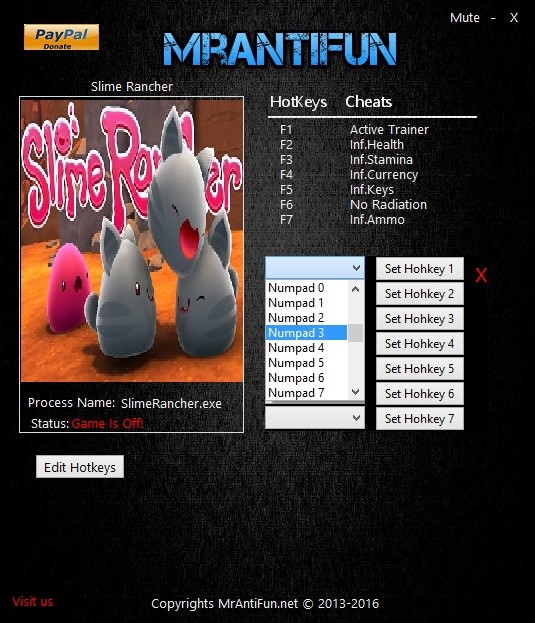Click the F1 hotkey label
The width and height of the screenshot is (535, 623).
click(286, 130)
